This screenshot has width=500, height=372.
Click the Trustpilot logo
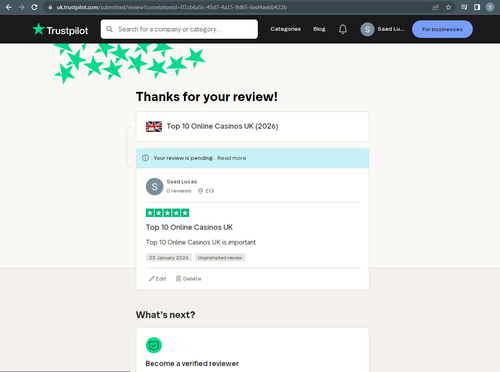60,30
